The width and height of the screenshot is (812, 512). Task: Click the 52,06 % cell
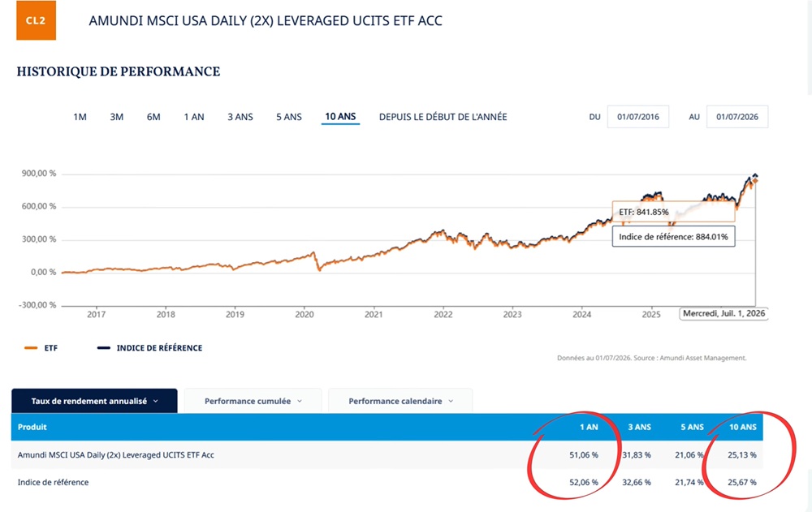point(584,483)
